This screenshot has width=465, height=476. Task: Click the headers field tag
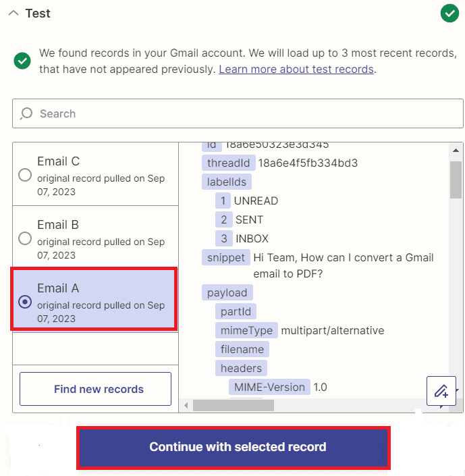tap(241, 368)
